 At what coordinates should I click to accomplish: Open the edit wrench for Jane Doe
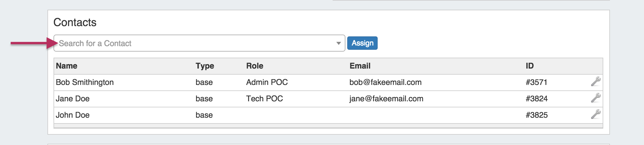(x=595, y=98)
